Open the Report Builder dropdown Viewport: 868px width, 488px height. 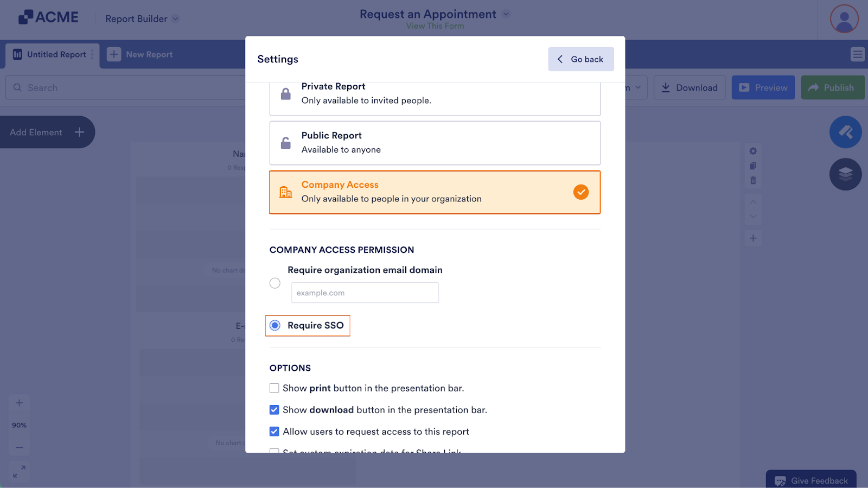pos(142,19)
